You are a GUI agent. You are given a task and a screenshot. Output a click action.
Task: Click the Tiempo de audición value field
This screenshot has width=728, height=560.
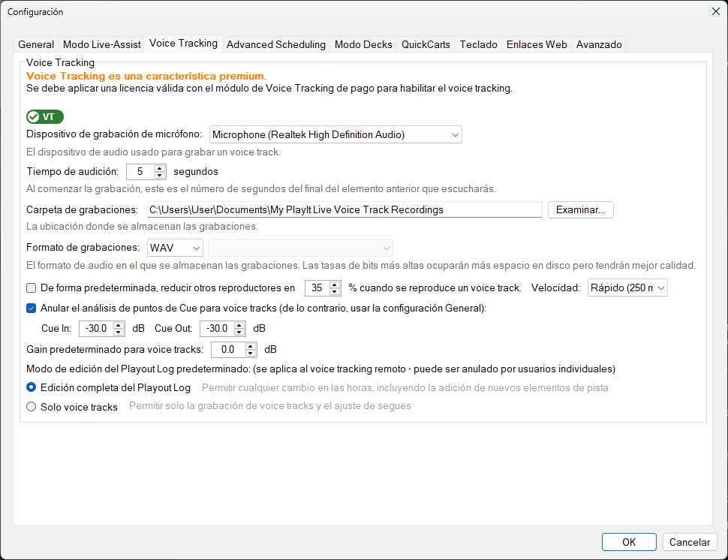click(140, 172)
